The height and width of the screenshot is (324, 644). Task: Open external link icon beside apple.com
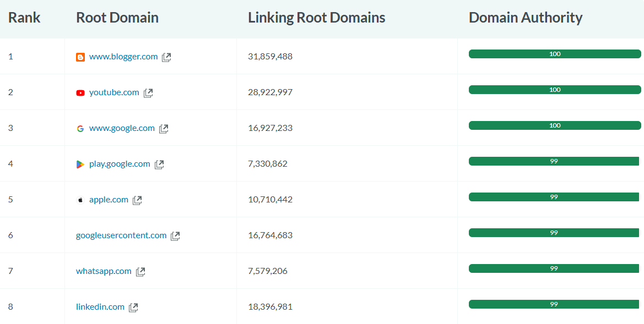click(x=137, y=200)
